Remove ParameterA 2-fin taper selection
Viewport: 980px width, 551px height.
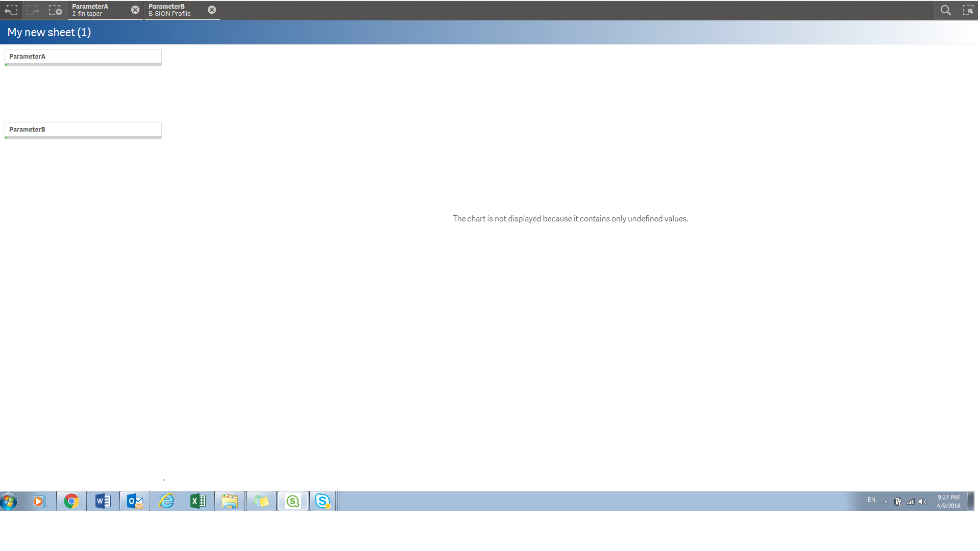click(135, 10)
